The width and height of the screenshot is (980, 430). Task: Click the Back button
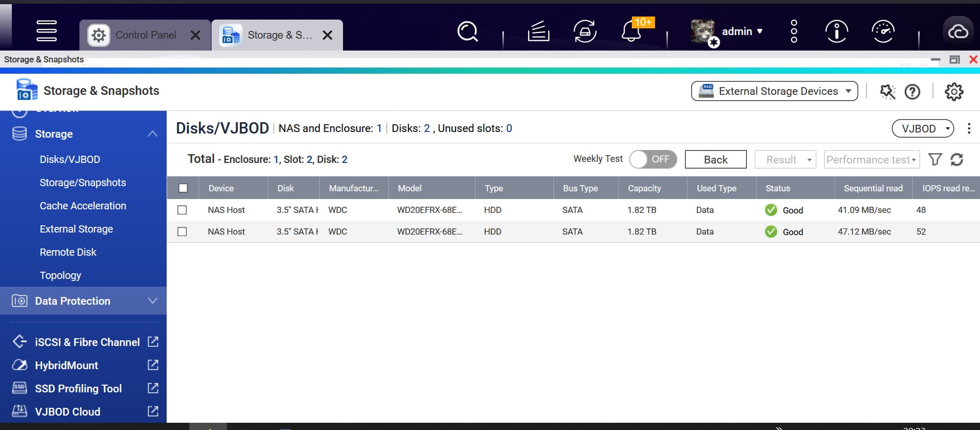coord(715,160)
